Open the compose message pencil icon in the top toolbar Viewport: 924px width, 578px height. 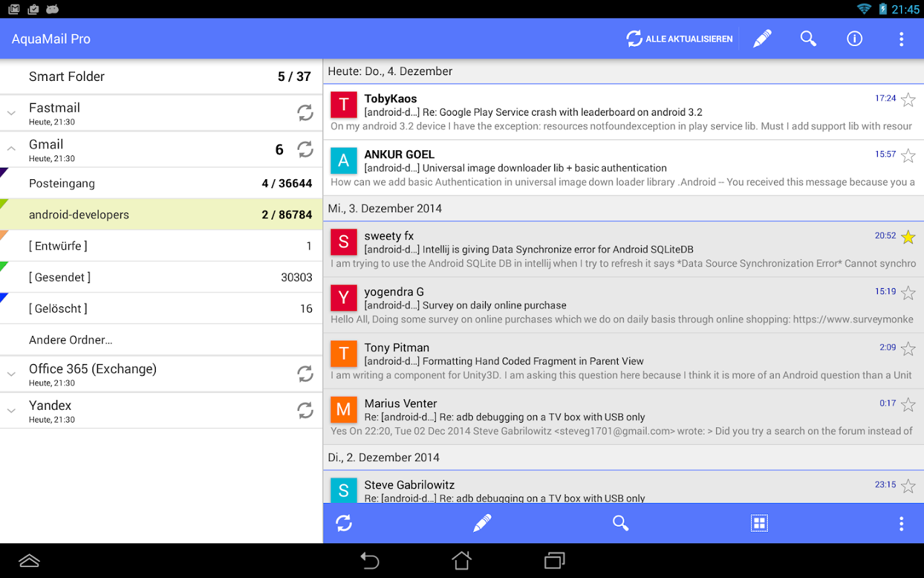click(x=762, y=39)
